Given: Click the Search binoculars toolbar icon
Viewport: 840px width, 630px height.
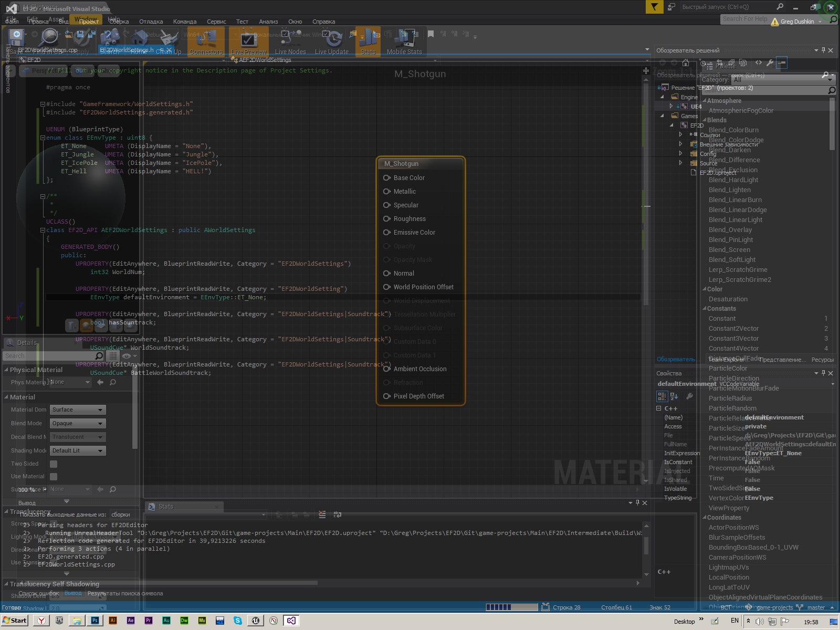Looking at the screenshot, I should coord(110,38).
